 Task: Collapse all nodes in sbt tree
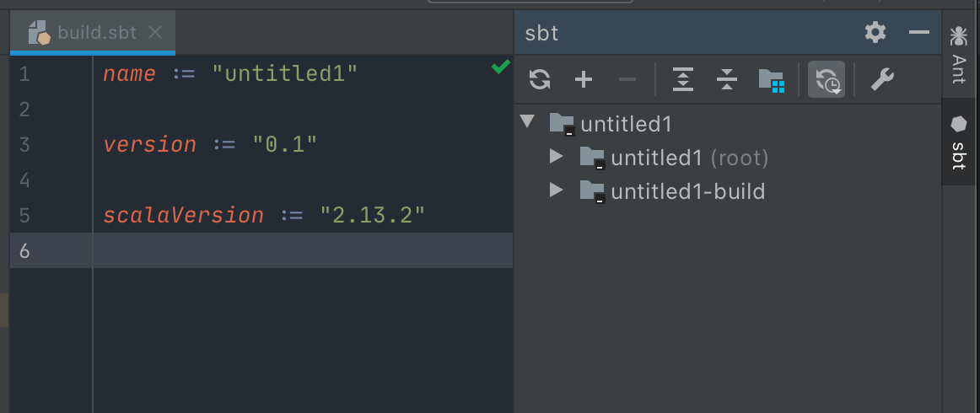(726, 80)
